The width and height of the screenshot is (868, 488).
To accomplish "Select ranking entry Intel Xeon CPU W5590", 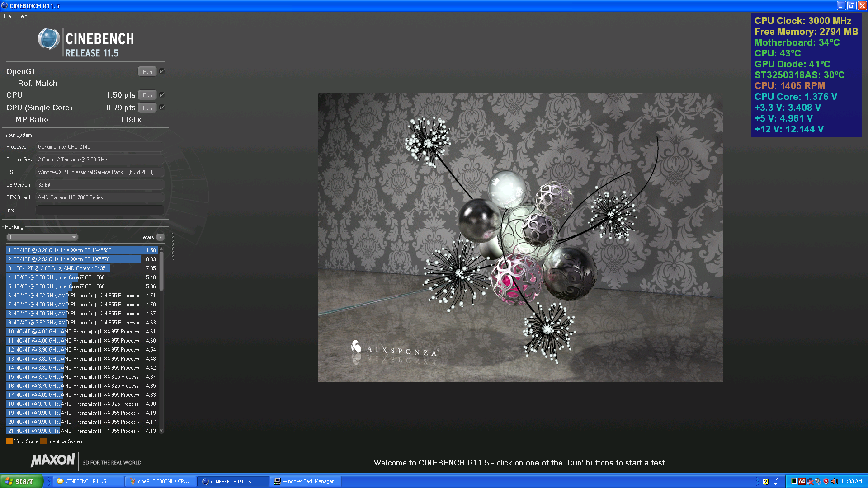I will (x=82, y=250).
